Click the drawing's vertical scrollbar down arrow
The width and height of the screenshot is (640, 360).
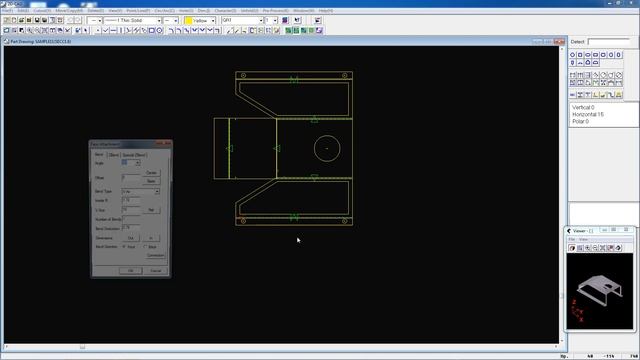pyautogui.click(x=562, y=340)
